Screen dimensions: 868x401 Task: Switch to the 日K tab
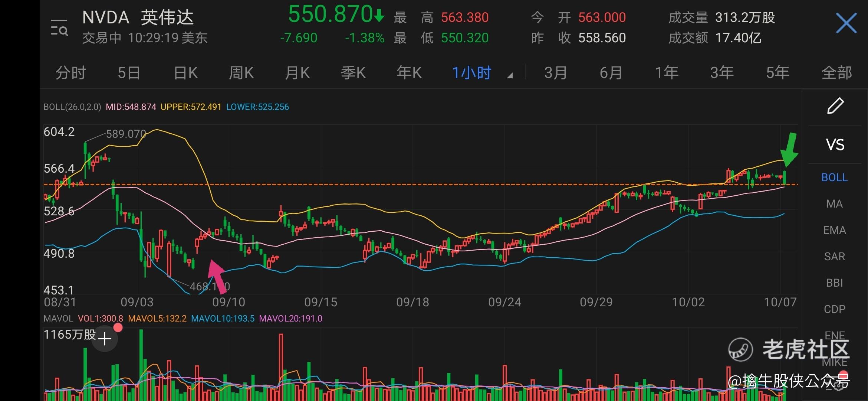(x=186, y=73)
